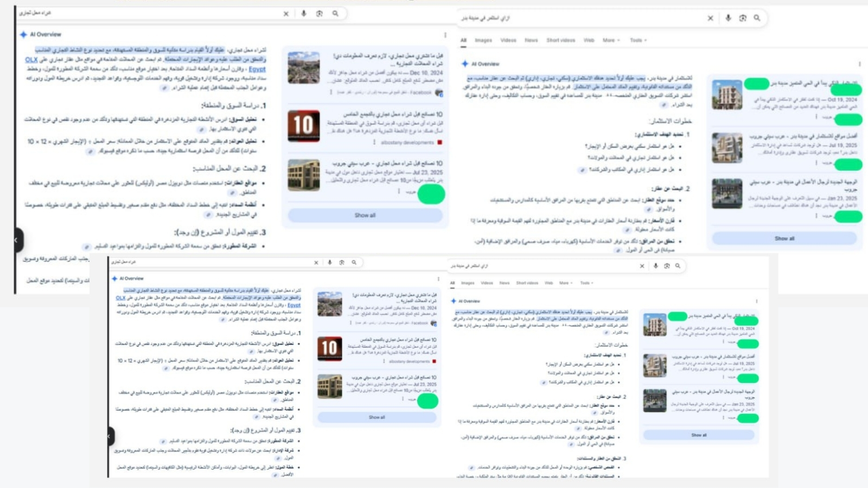Open Google Lens in the top-left search bar
Screen dimensions: 868x488
click(x=320, y=14)
